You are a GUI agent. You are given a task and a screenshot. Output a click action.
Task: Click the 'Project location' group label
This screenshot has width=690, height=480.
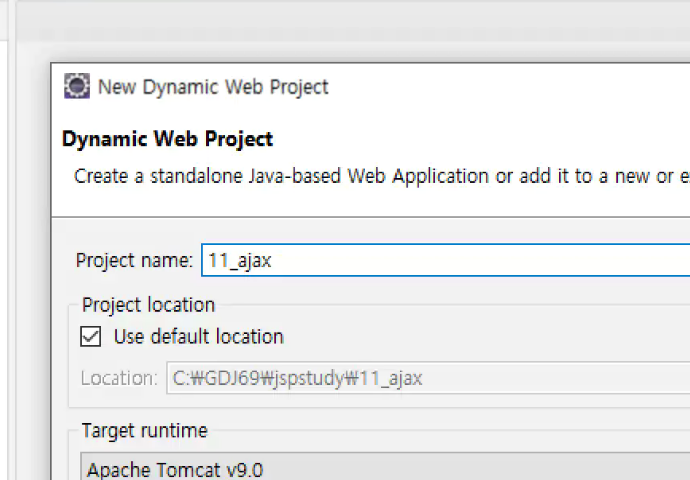click(x=148, y=305)
